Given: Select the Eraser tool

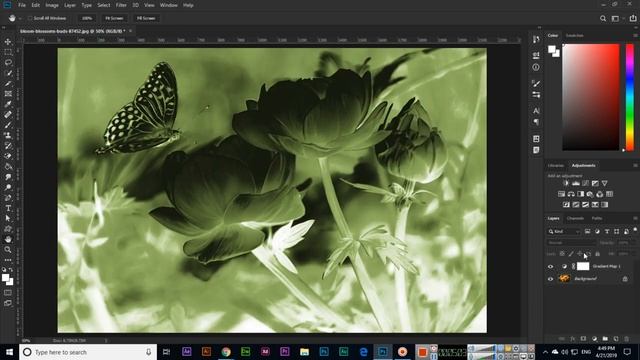Looking at the screenshot, I should pos(8,156).
